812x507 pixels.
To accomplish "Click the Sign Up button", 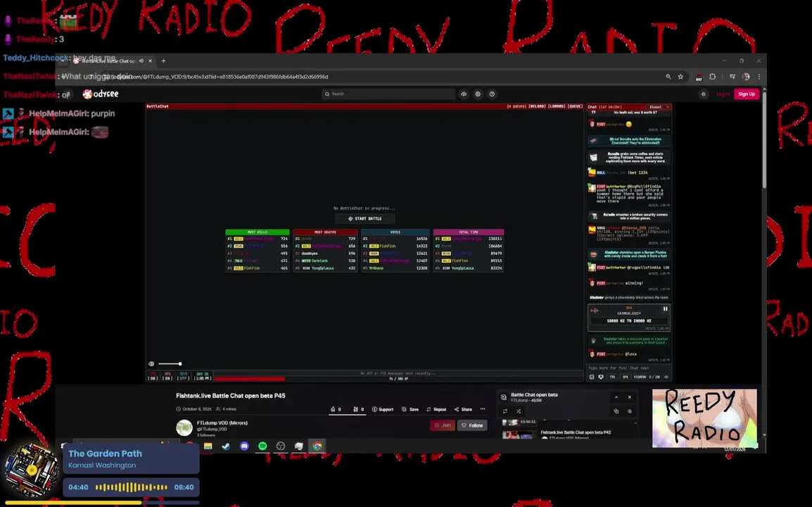I will pyautogui.click(x=747, y=94).
